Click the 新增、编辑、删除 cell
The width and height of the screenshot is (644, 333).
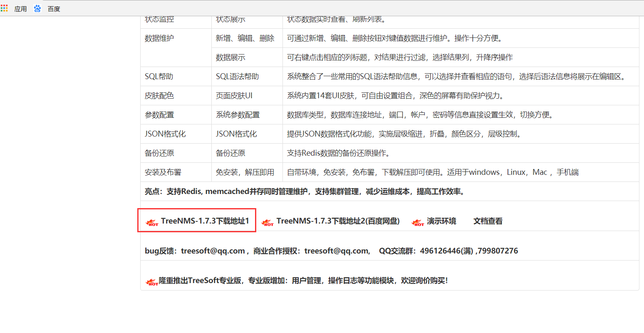[x=247, y=38]
